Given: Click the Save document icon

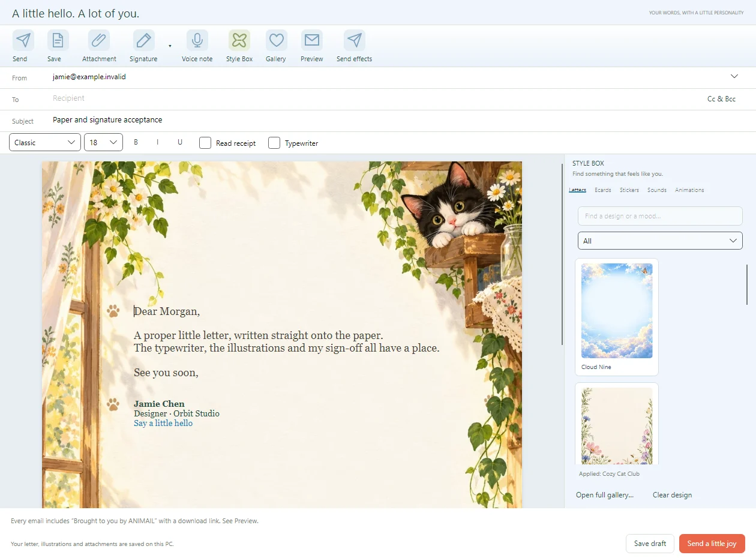Looking at the screenshot, I should click(58, 40).
